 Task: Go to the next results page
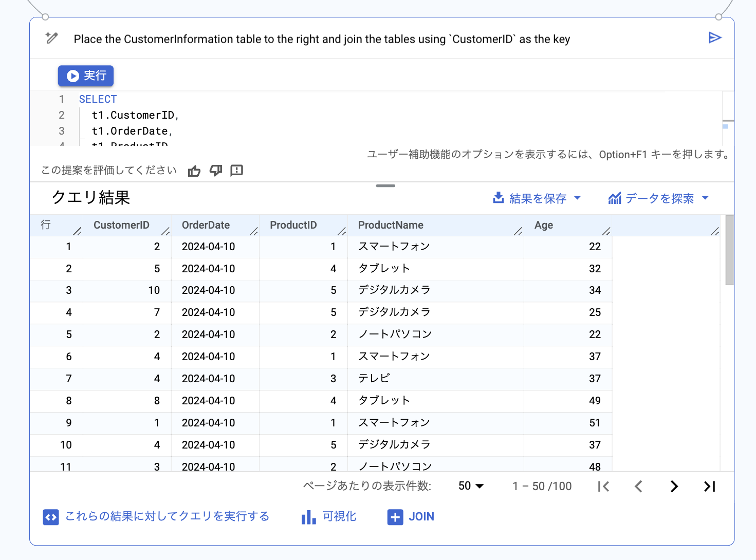(674, 487)
